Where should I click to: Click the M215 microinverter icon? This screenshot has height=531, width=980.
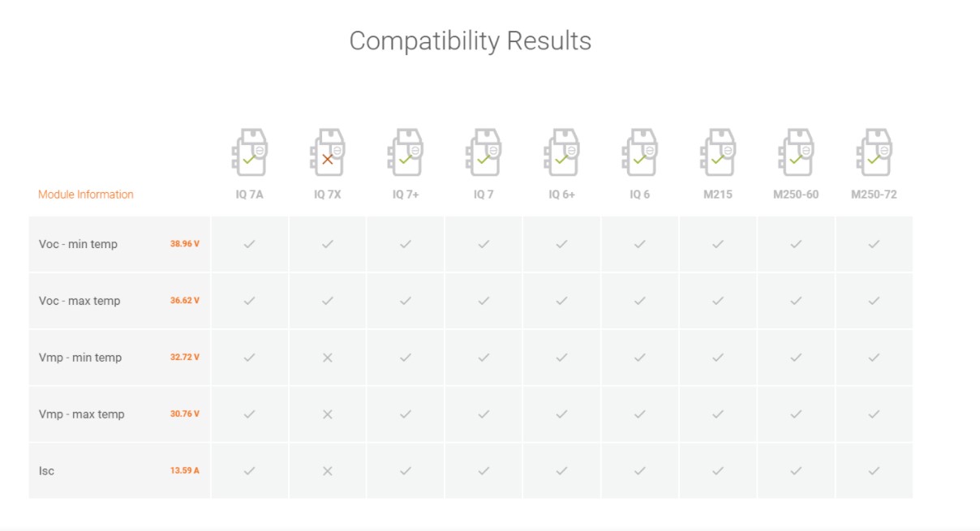(x=717, y=152)
